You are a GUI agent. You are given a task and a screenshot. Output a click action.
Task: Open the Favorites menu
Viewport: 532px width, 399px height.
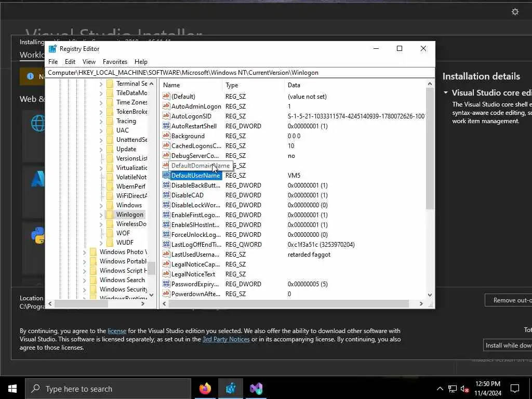[x=115, y=62]
